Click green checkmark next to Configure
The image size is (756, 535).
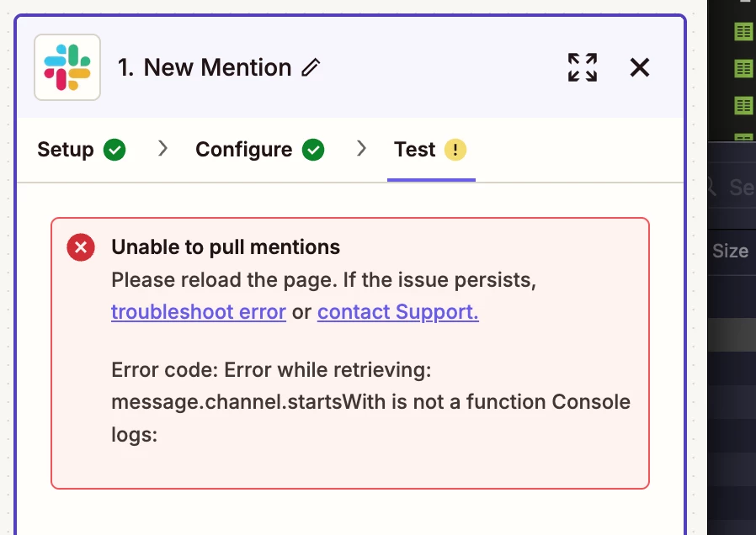pyautogui.click(x=313, y=149)
